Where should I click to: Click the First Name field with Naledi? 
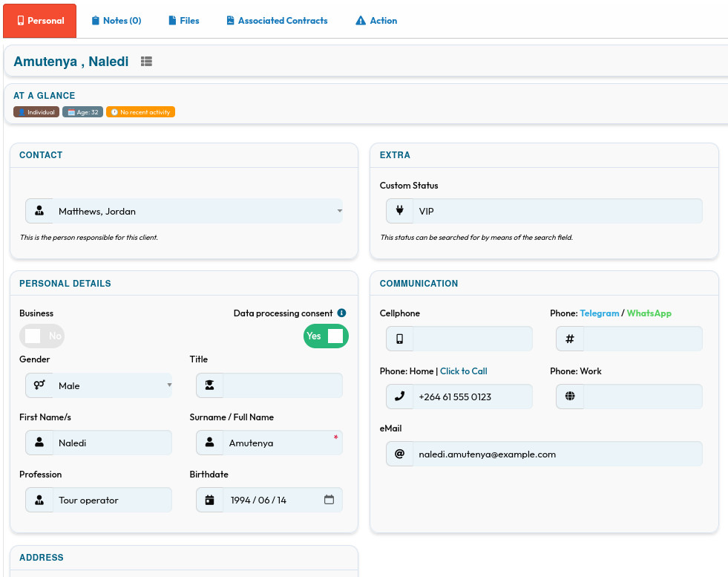112,443
